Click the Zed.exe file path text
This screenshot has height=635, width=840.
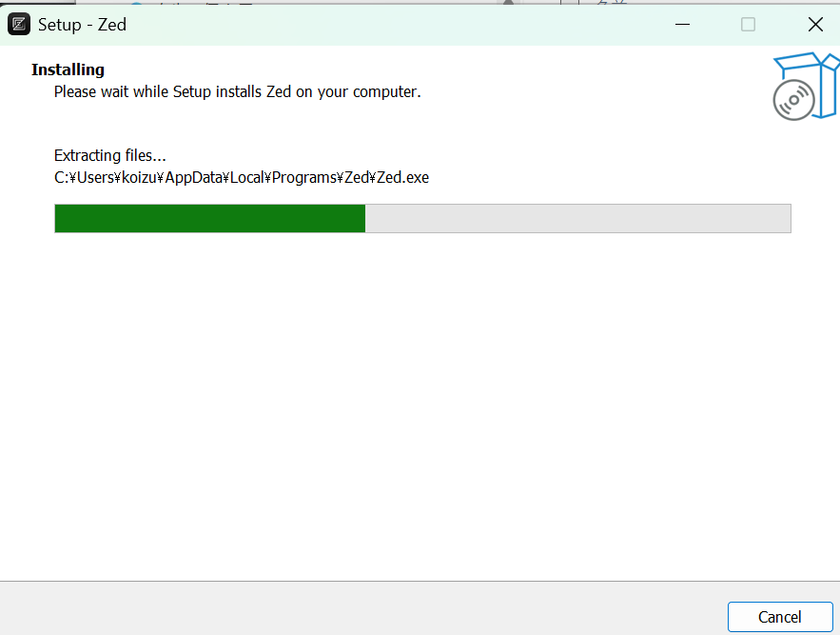click(242, 177)
